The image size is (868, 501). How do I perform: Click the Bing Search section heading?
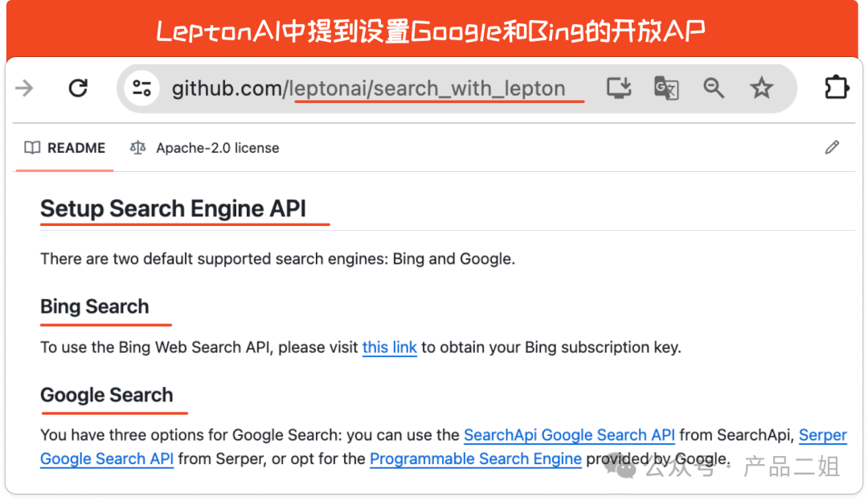pyautogui.click(x=95, y=306)
